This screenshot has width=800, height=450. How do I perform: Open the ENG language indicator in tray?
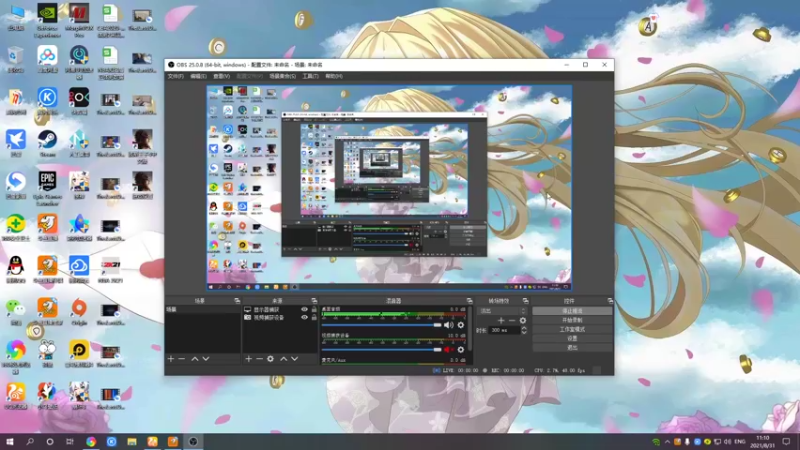(740, 442)
